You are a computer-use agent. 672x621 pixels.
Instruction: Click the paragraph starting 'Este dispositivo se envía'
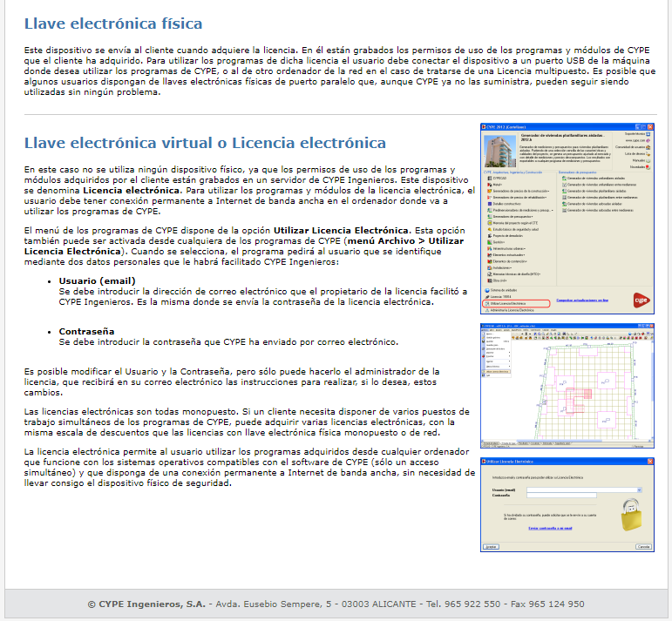click(340, 71)
